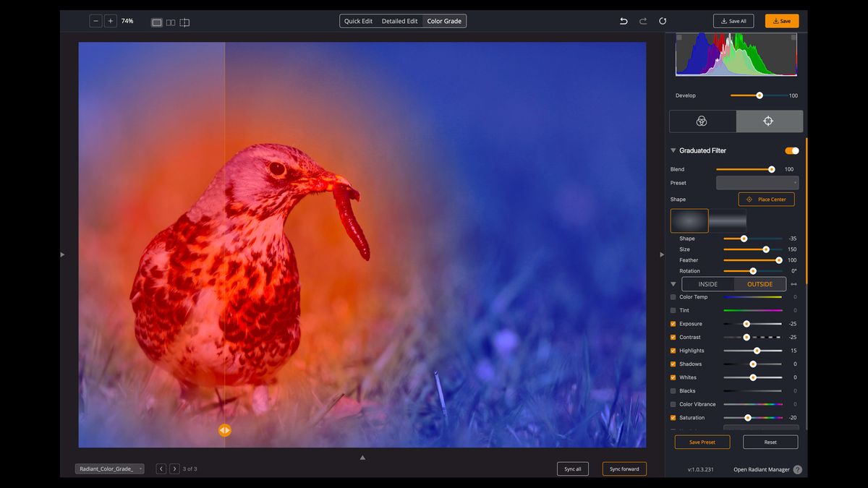
Task: Click the next image navigation arrow
Action: tap(174, 468)
